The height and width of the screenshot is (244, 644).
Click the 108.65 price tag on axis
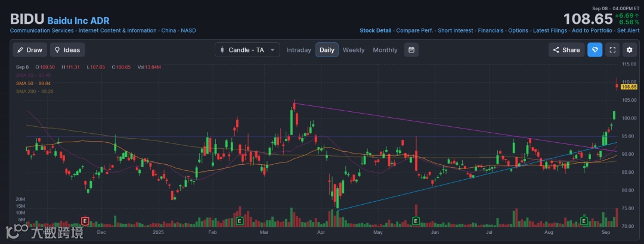629,87
